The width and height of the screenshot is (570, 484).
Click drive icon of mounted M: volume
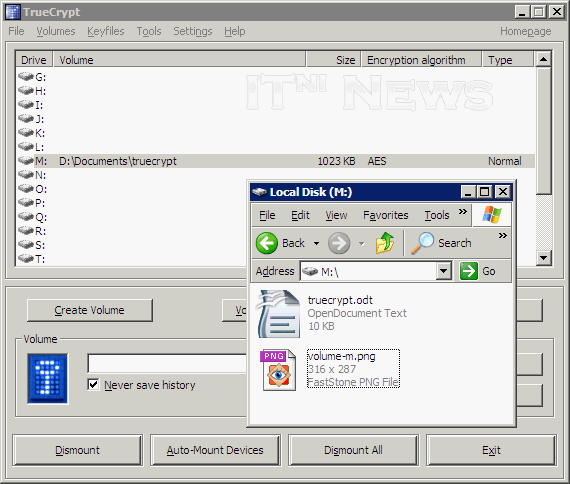point(26,160)
